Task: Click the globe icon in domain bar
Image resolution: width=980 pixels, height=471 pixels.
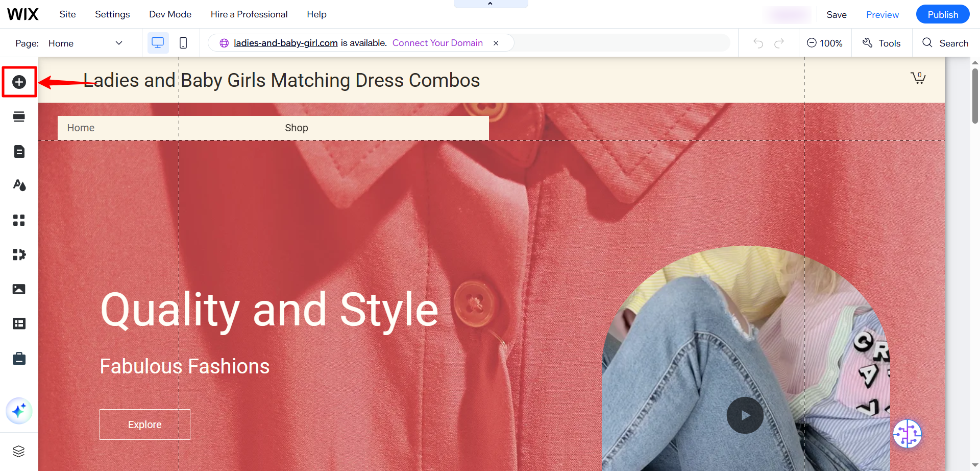Action: click(x=224, y=43)
